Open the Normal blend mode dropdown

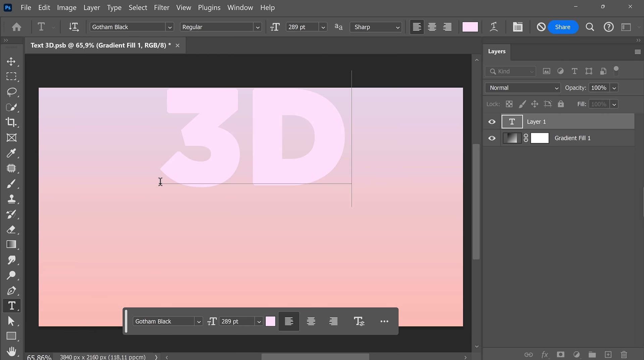tap(523, 88)
